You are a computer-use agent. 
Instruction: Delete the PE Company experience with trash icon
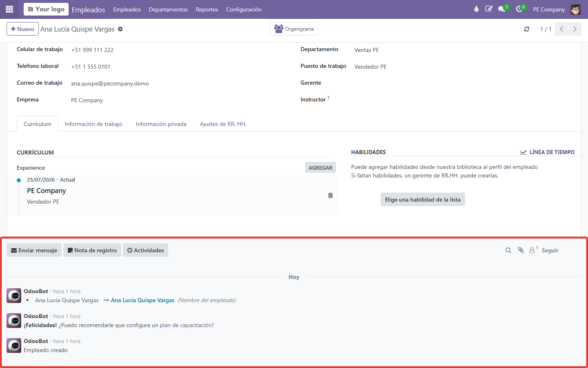330,195
